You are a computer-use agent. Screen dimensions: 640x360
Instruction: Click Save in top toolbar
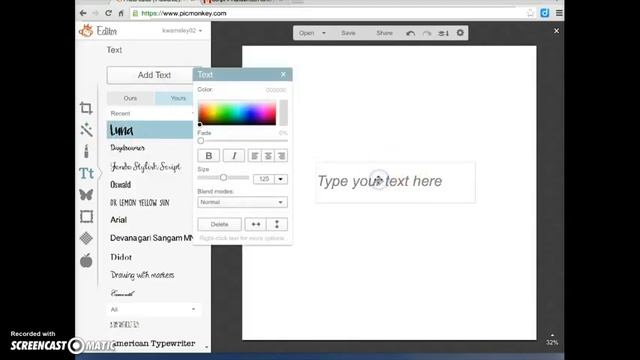(348, 33)
